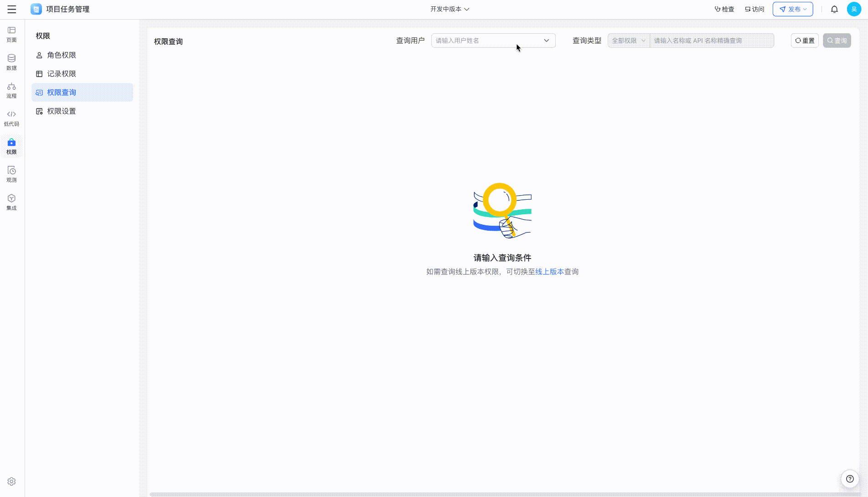The height and width of the screenshot is (497, 868).
Task: Open the 低代码 section in sidebar
Action: [11, 118]
